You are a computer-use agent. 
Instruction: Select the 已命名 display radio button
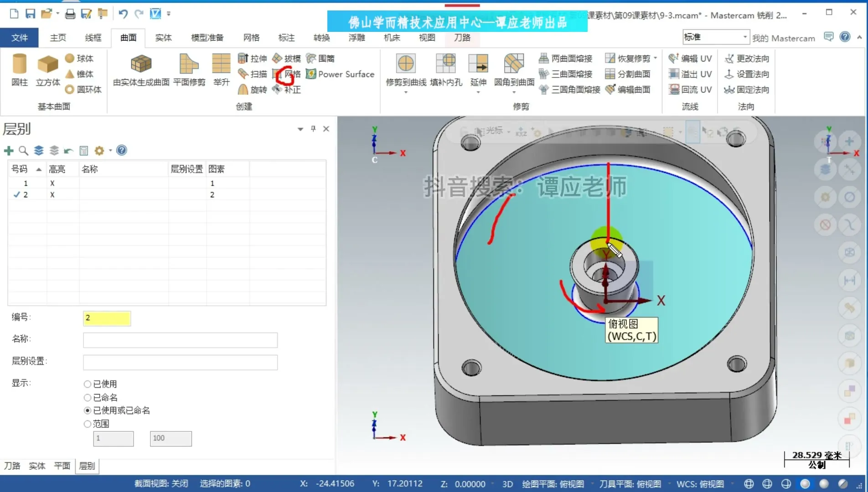click(88, 397)
